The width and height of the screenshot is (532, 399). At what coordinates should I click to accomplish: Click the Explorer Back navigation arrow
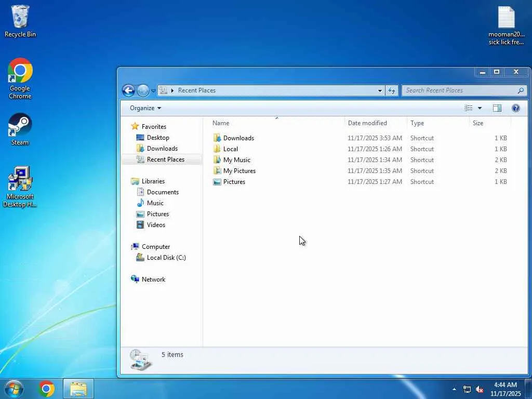point(129,90)
